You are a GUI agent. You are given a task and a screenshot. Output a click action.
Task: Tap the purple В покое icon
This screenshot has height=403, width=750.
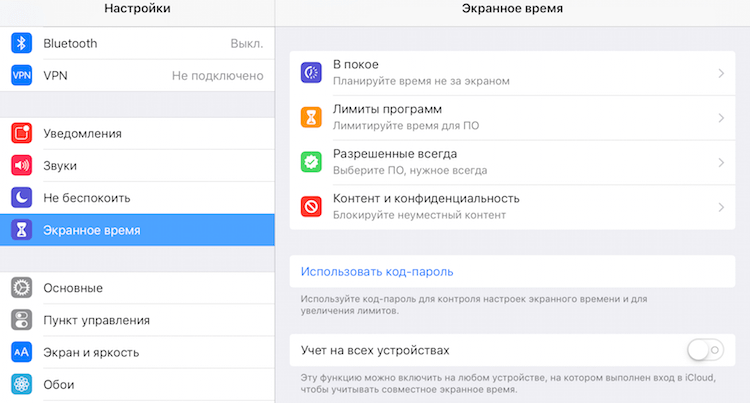[311, 73]
